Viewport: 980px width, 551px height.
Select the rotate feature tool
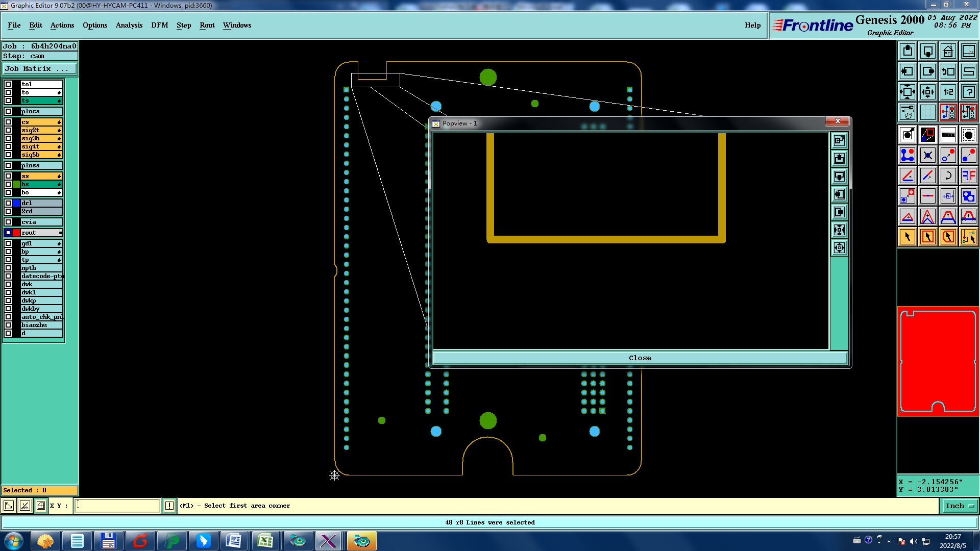pos(948,176)
